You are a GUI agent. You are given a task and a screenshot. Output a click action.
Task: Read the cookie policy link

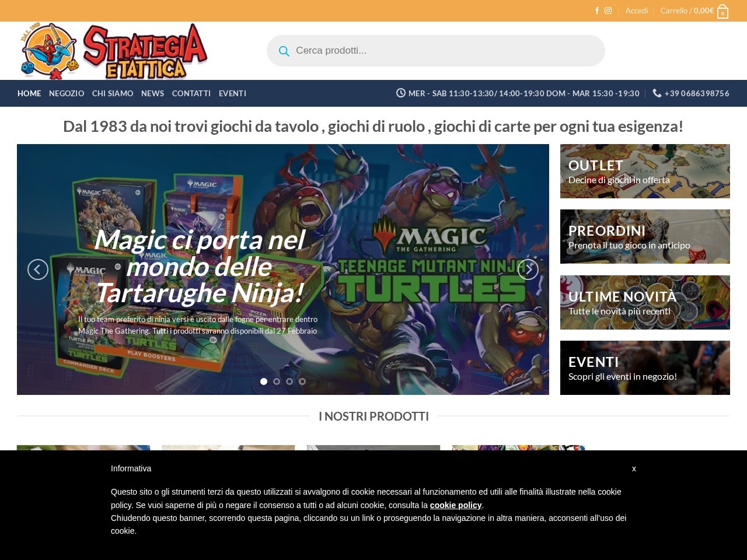455,505
